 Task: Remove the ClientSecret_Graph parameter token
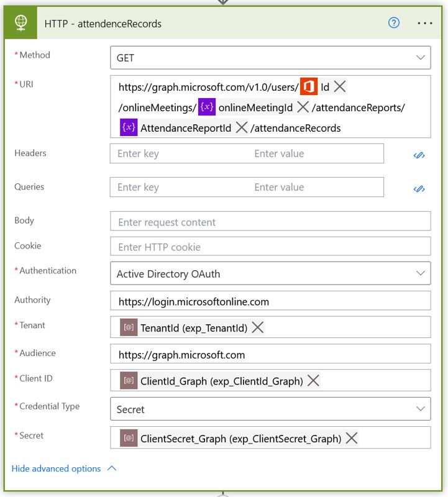point(351,438)
